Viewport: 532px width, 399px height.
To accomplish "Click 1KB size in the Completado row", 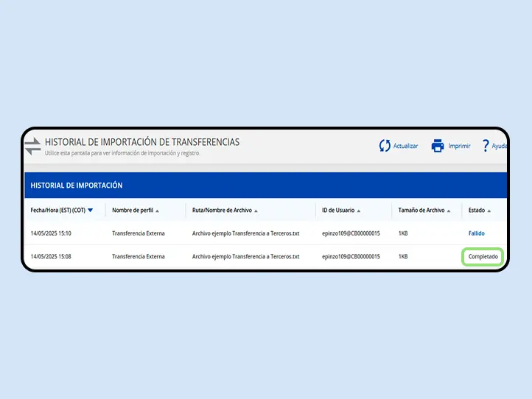I will click(403, 257).
